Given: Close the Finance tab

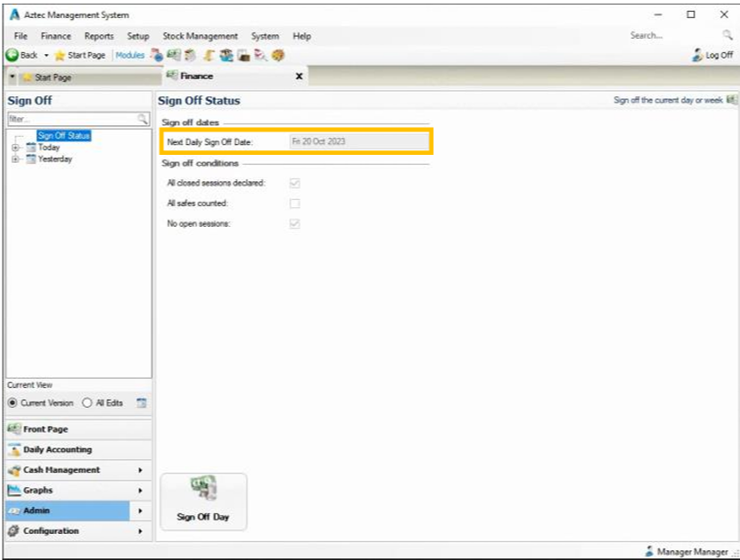Looking at the screenshot, I should (x=299, y=77).
